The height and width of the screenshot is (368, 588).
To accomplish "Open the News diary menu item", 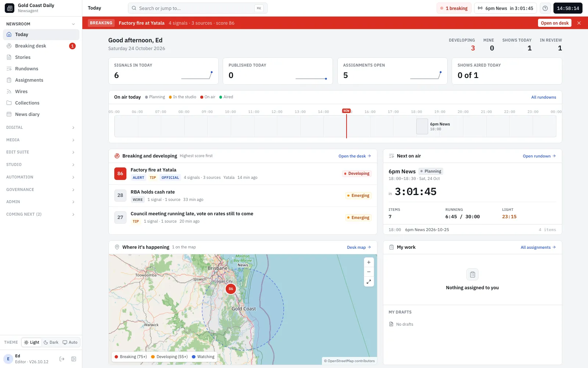I will [x=41, y=114].
